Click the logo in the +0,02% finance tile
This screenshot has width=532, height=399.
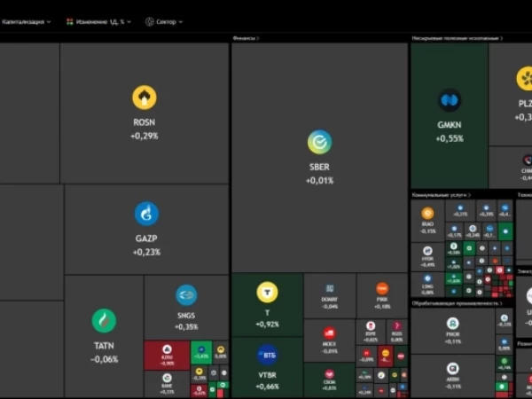click(371, 326)
